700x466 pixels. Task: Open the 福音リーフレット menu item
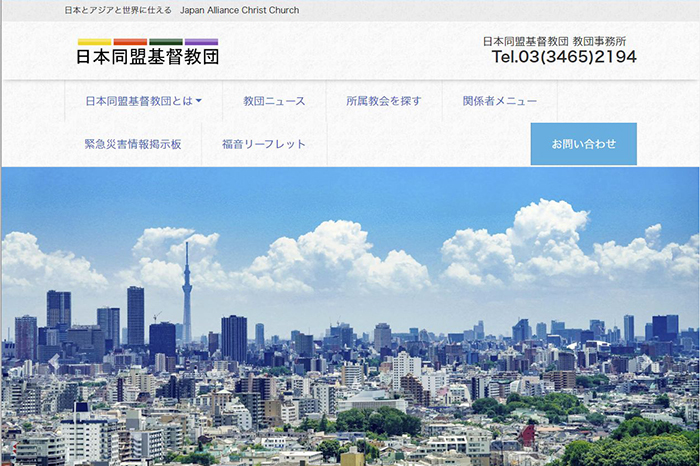[264, 144]
